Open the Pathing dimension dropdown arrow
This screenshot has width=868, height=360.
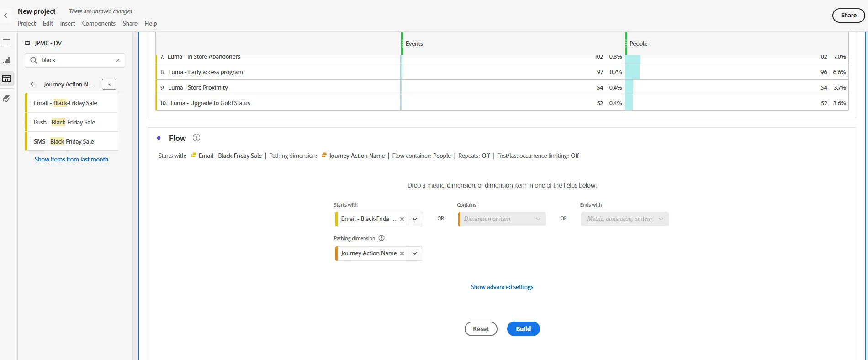click(x=415, y=253)
